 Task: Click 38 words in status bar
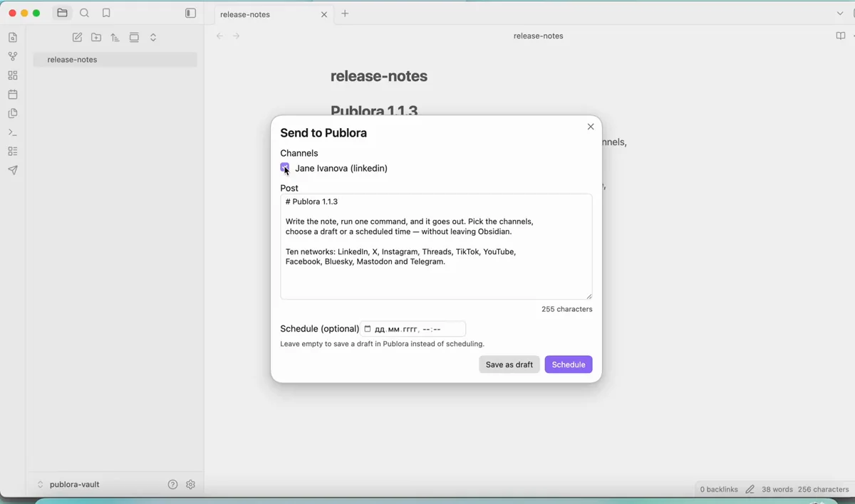pos(777,490)
